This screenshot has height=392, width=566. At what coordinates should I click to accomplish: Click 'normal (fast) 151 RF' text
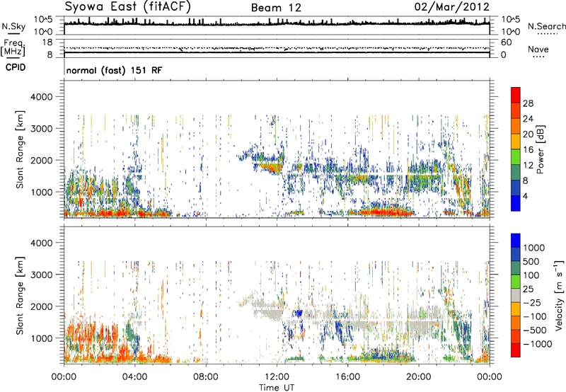(x=115, y=70)
